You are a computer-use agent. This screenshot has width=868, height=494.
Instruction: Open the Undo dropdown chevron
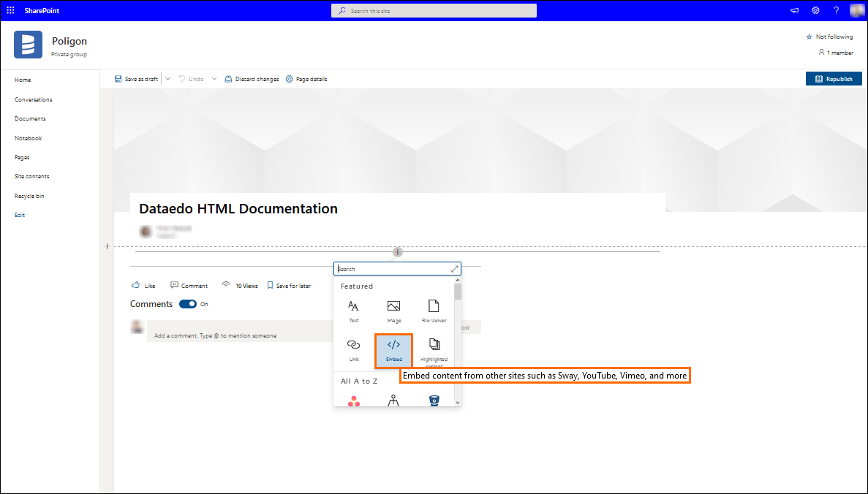(x=214, y=79)
